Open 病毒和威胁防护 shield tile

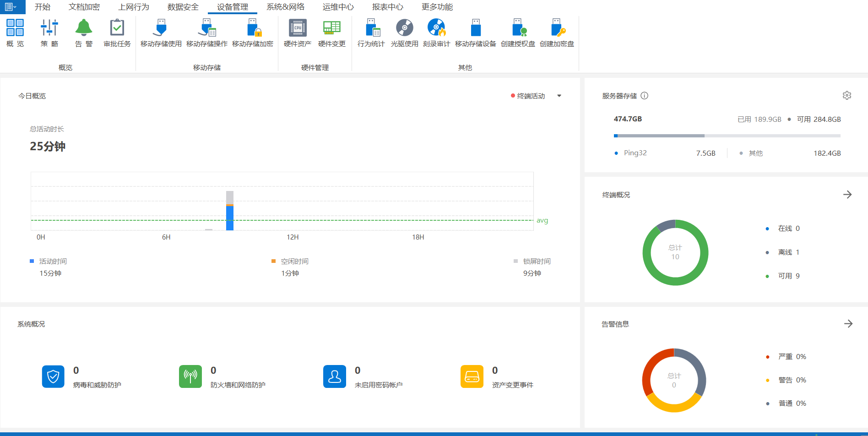[53, 376]
